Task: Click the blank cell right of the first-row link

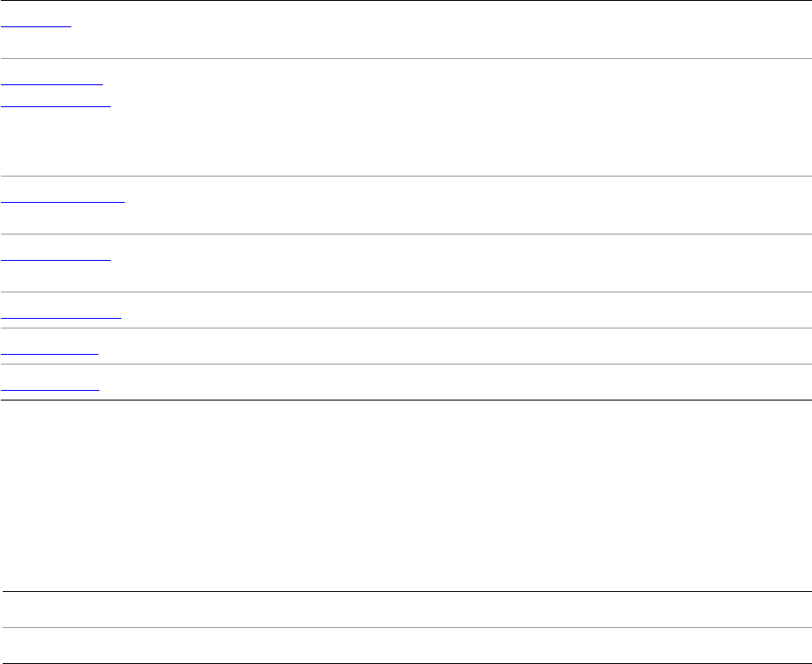Action: (x=439, y=29)
